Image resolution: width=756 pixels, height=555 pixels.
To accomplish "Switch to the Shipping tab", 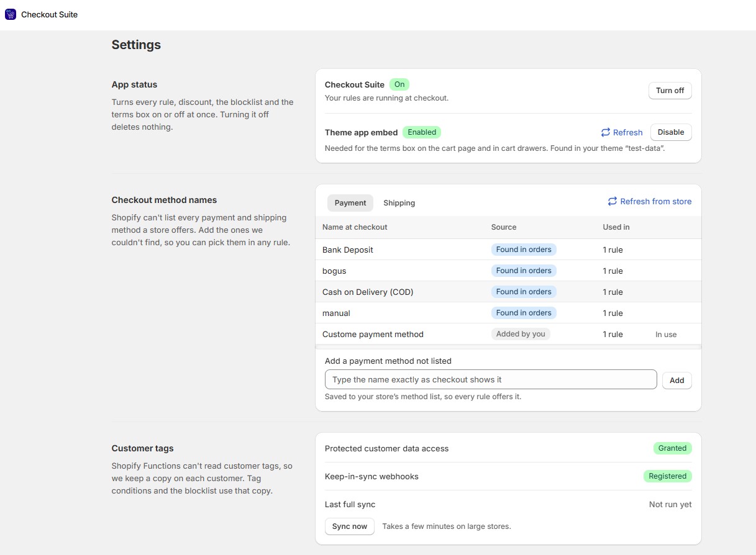I will point(399,203).
